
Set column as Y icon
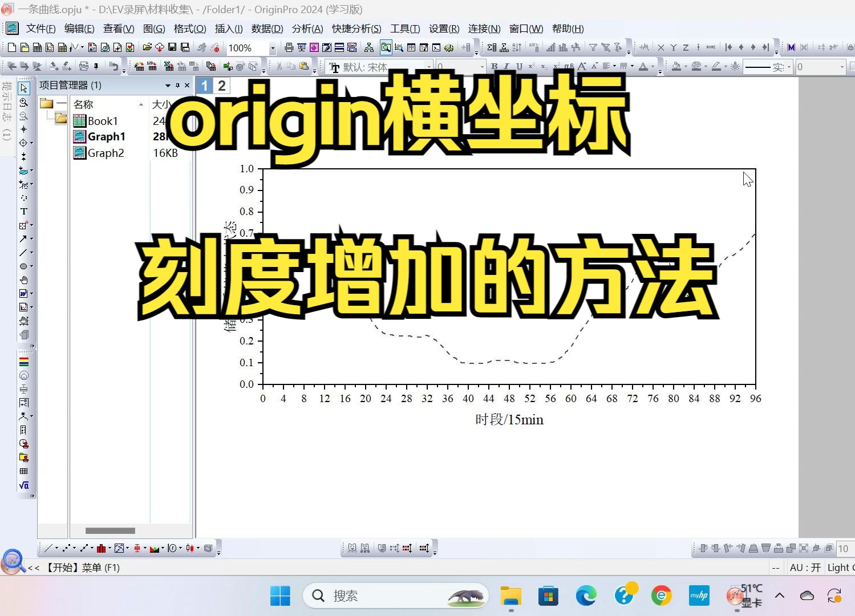[x=673, y=47]
